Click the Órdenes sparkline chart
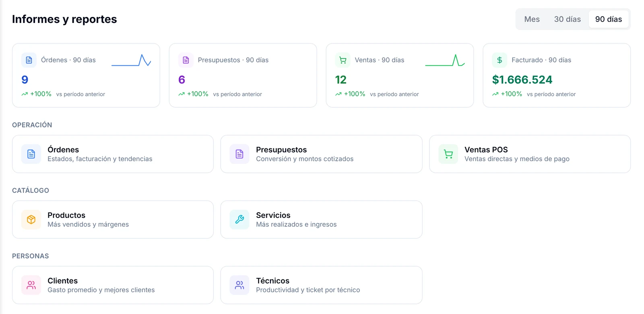644x314 pixels. tap(131, 60)
